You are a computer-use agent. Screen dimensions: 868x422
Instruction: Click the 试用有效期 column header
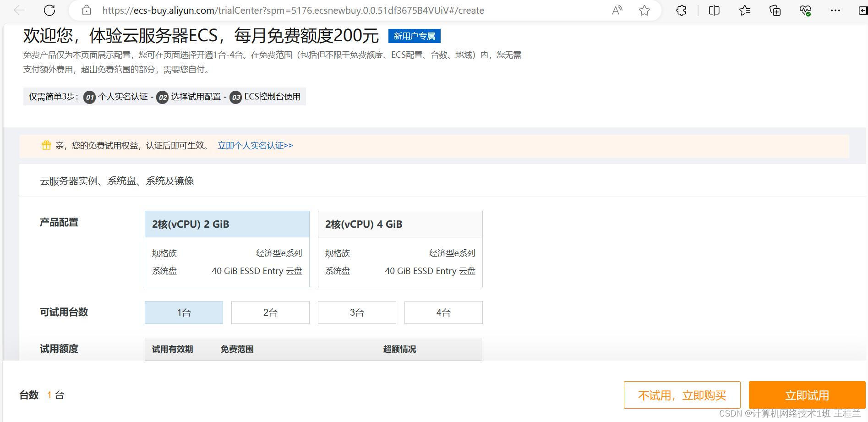pos(172,349)
